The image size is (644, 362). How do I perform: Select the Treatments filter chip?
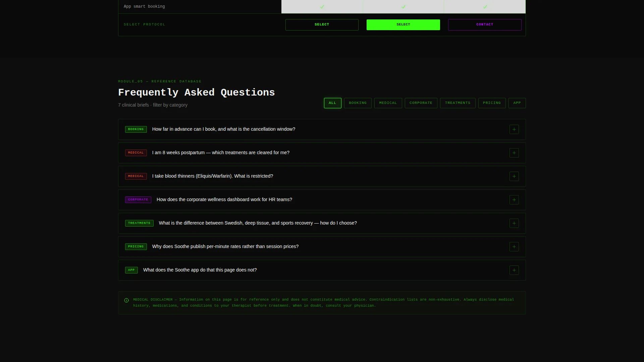[458, 103]
